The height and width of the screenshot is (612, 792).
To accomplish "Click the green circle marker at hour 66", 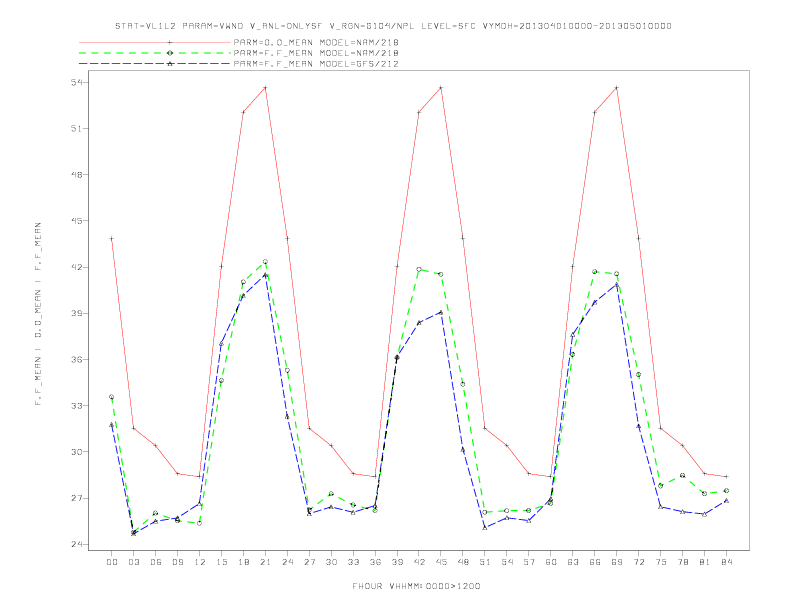I will click(x=595, y=272).
